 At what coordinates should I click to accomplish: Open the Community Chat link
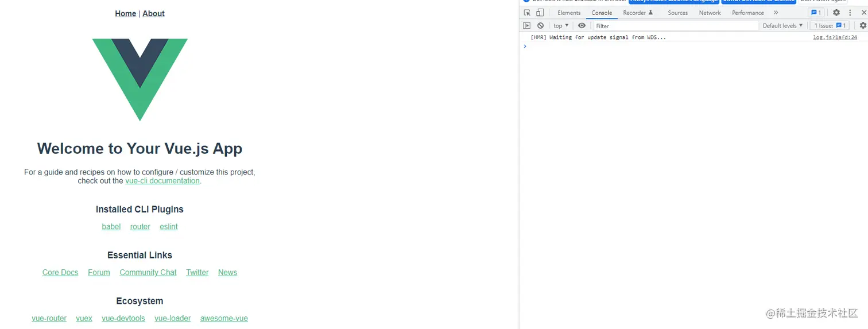click(x=148, y=273)
